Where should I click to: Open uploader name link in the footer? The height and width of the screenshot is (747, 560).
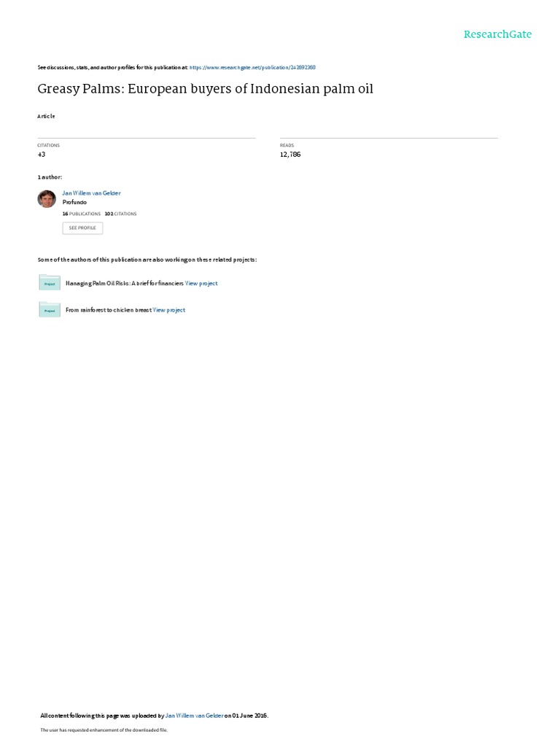194,716
